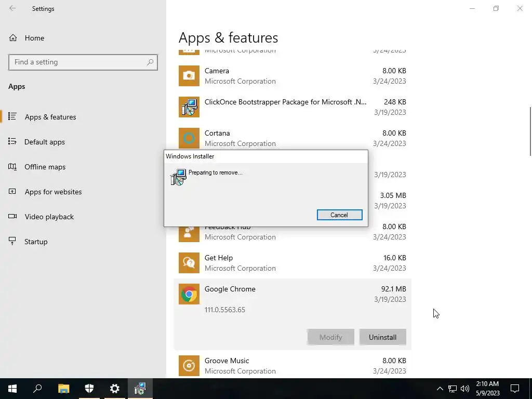
Task: Cancel the Windows Installer removal
Action: (x=339, y=215)
